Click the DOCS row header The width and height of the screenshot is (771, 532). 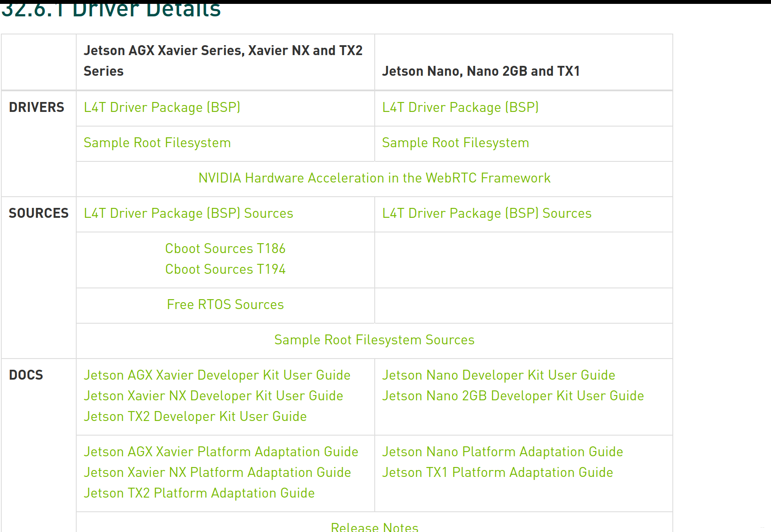click(x=26, y=375)
